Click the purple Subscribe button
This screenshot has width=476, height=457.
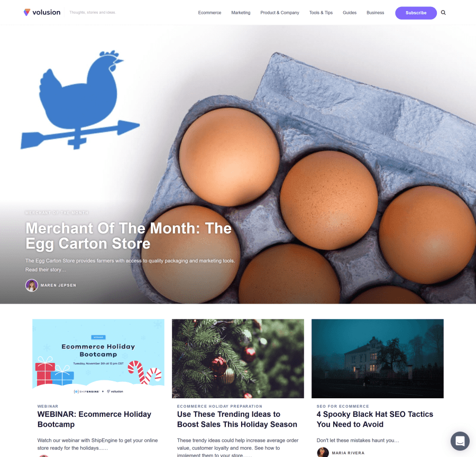pyautogui.click(x=416, y=13)
